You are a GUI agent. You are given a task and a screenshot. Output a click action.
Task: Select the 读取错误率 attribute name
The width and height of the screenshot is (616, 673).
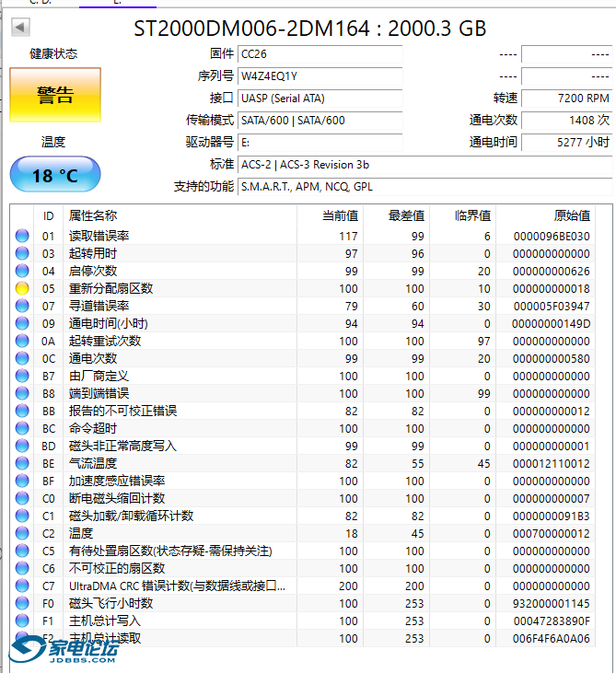(99, 236)
